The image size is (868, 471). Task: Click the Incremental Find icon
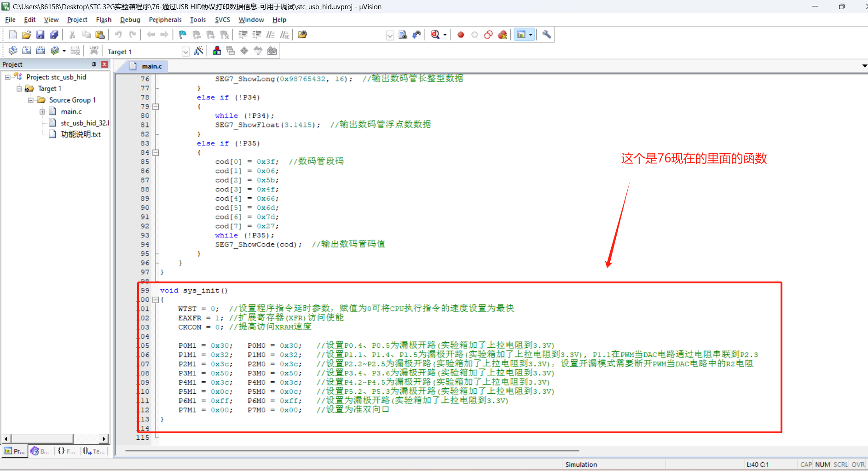(417, 34)
